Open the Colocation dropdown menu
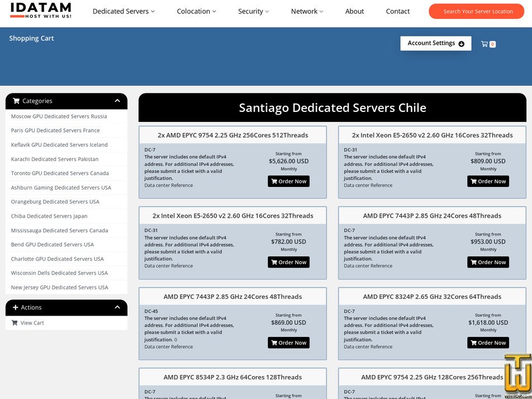The height and width of the screenshot is (399, 532). pos(197,11)
